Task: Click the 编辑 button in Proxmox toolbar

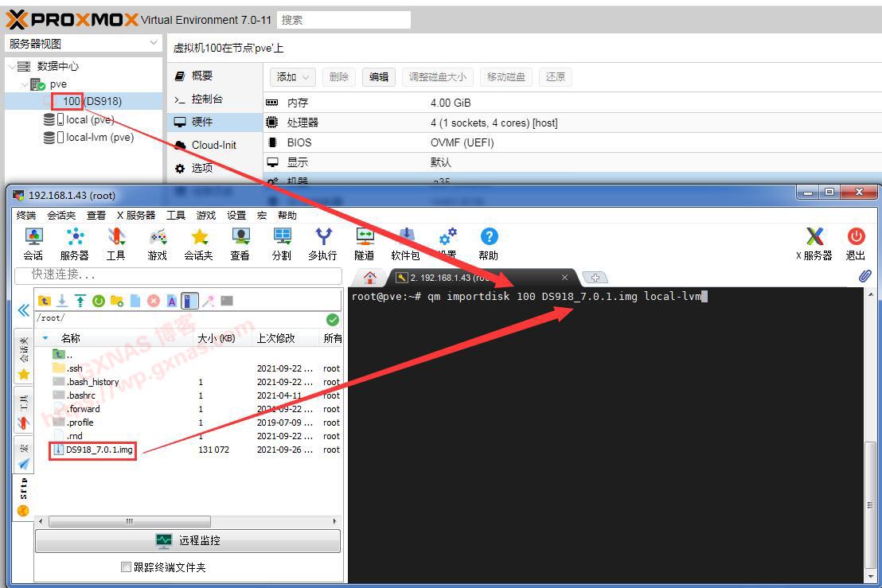Action: click(377, 77)
